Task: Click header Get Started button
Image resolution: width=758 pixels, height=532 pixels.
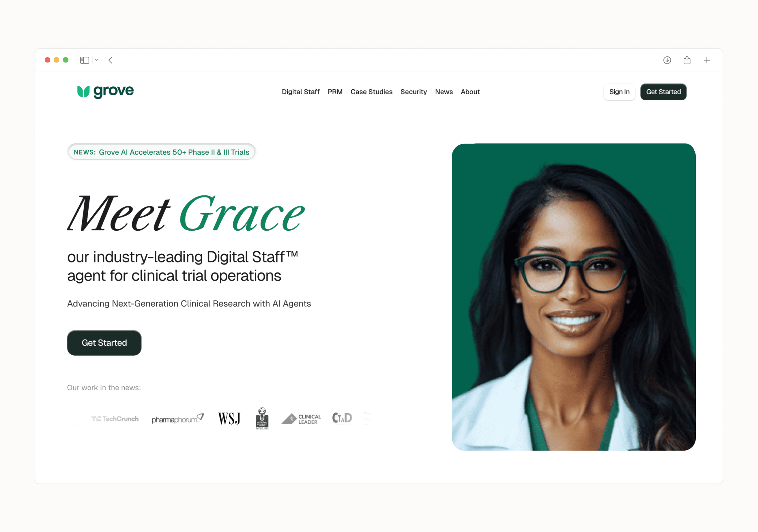Action: 663,92
